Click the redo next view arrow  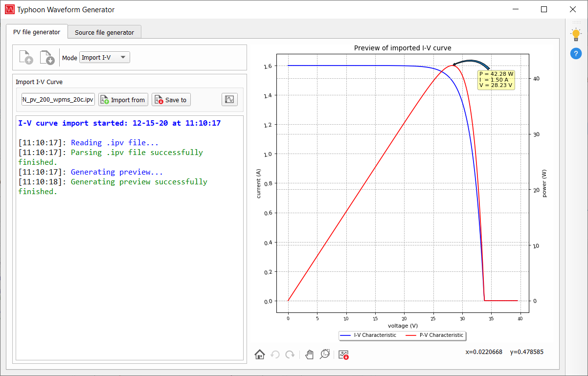(290, 354)
